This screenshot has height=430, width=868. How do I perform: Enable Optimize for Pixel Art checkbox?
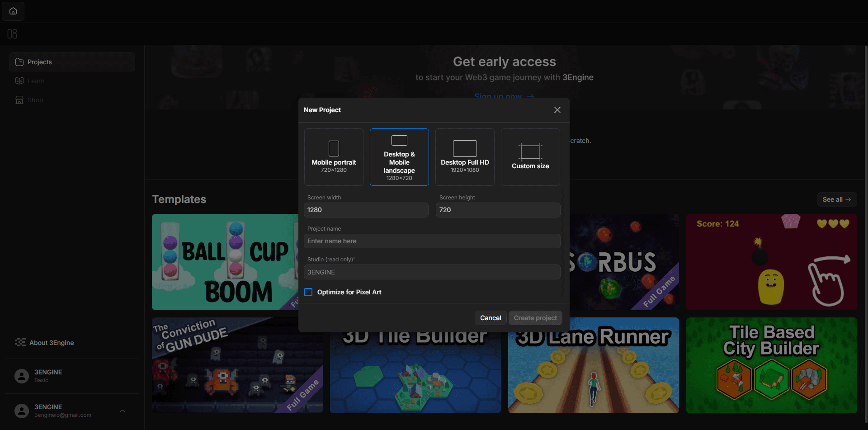pyautogui.click(x=308, y=292)
